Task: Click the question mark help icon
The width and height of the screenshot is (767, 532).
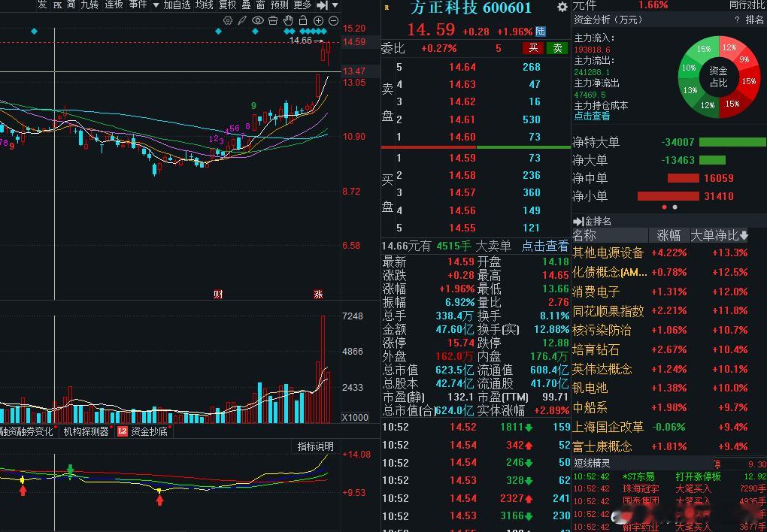Action: pos(737,20)
